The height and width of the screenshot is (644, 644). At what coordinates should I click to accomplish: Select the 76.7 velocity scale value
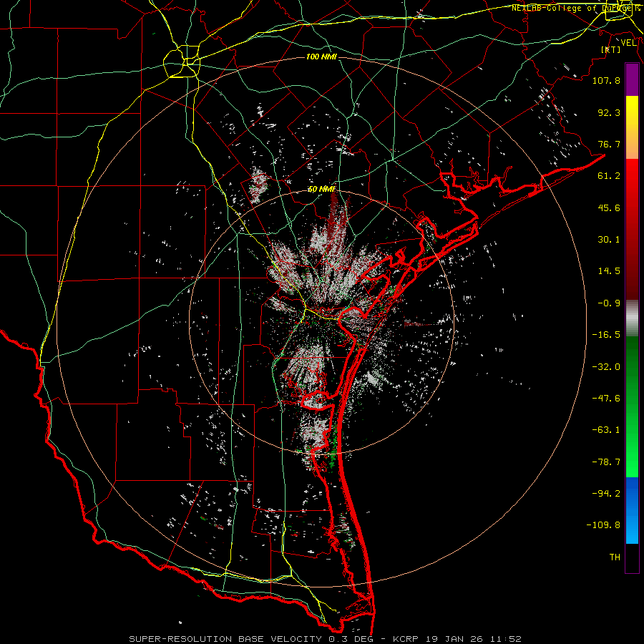tap(609, 144)
